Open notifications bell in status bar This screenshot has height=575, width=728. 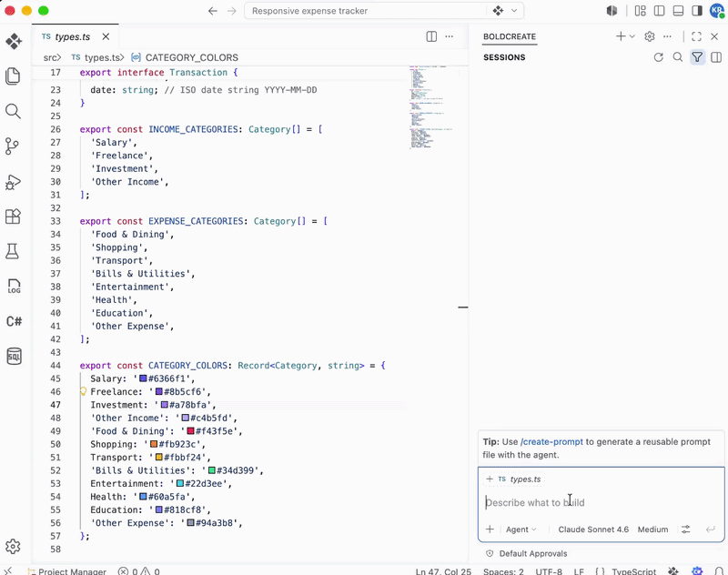[x=719, y=571]
